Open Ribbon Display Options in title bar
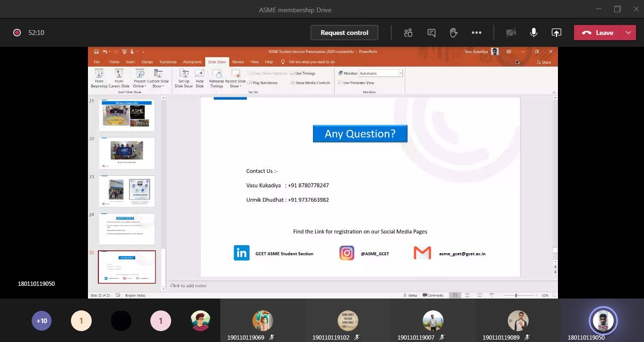 tap(509, 51)
